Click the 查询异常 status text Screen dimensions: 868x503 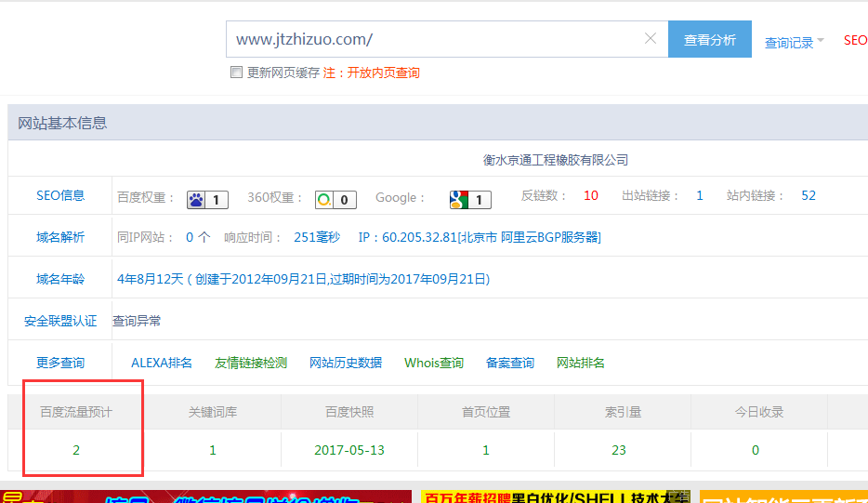pyautogui.click(x=137, y=321)
